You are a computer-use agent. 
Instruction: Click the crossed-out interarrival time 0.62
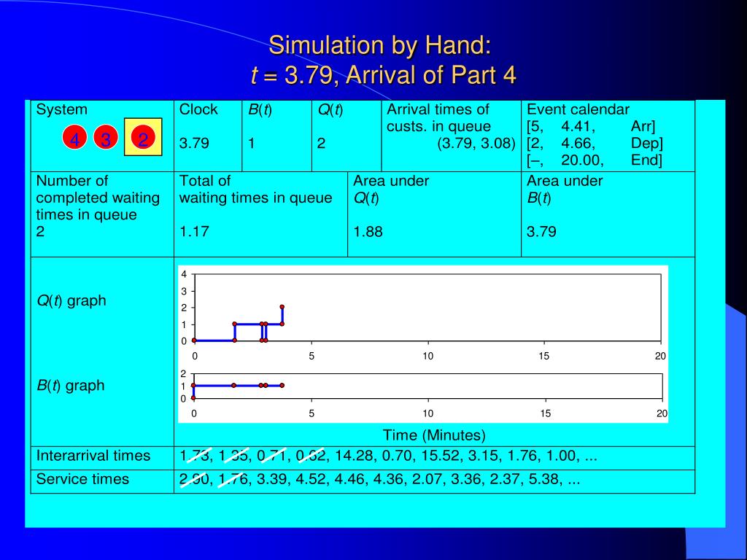coord(311,456)
